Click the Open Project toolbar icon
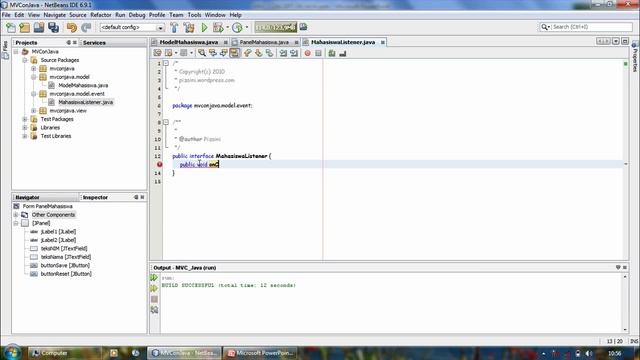This screenshot has width=640, height=360. pos(39,27)
